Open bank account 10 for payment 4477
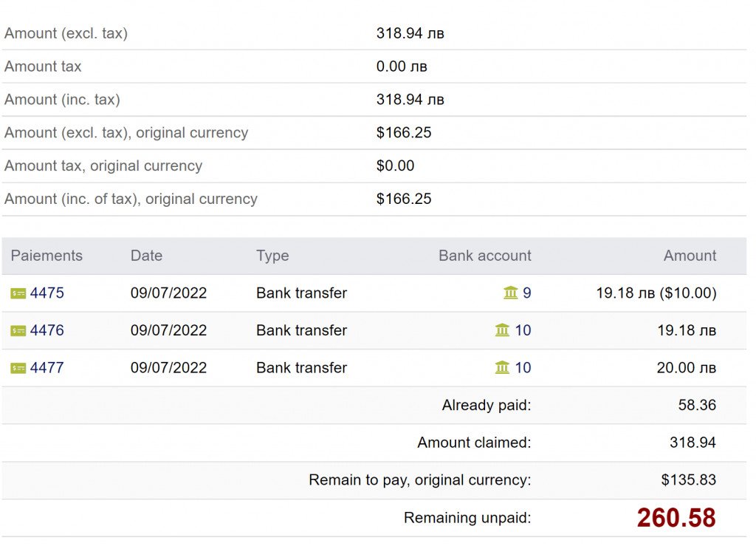The width and height of the screenshot is (756, 546). coord(523,368)
